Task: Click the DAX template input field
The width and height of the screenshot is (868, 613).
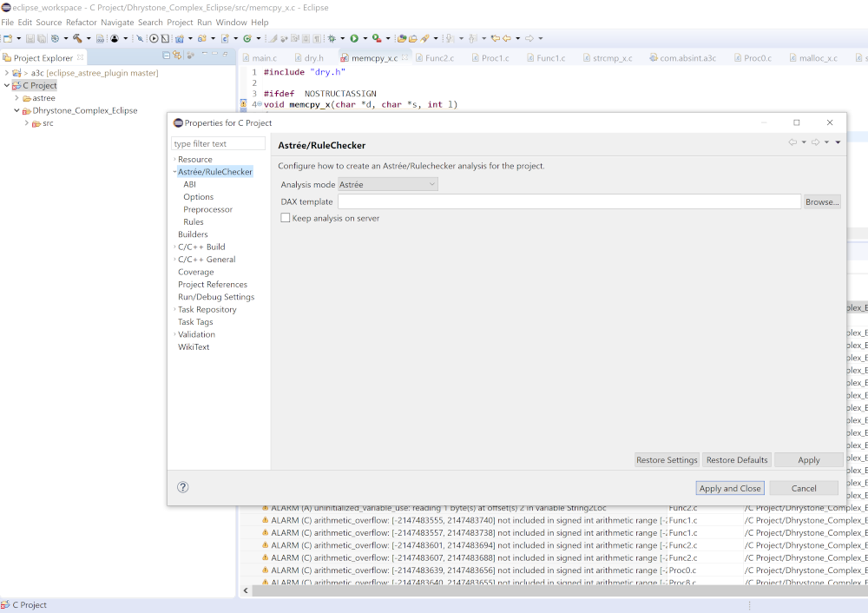Action: 569,202
